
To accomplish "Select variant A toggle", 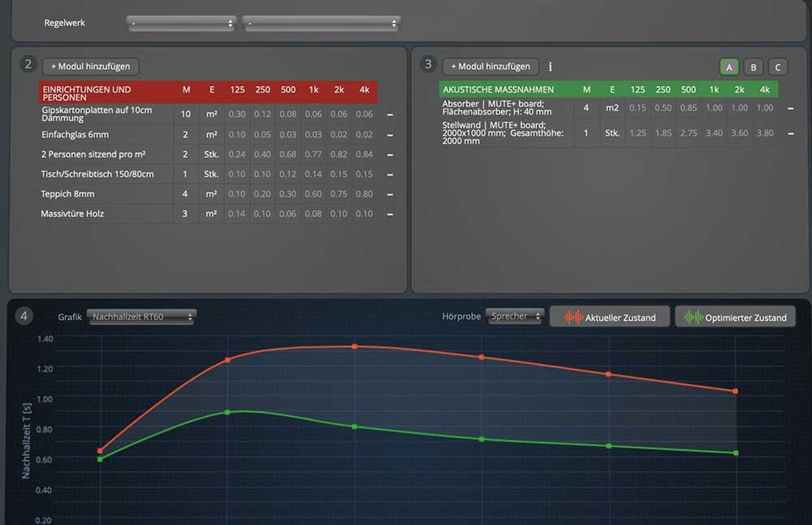I will [x=730, y=67].
